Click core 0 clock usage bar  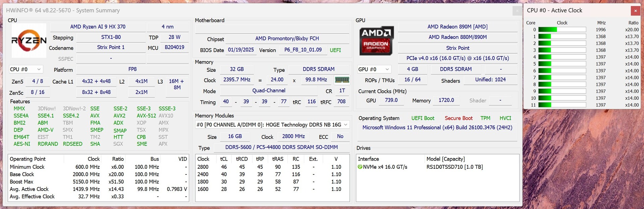pos(562,30)
